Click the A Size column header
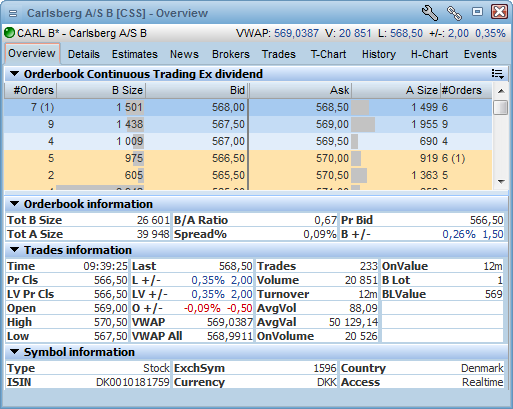The image size is (513, 409). pyautogui.click(x=396, y=90)
